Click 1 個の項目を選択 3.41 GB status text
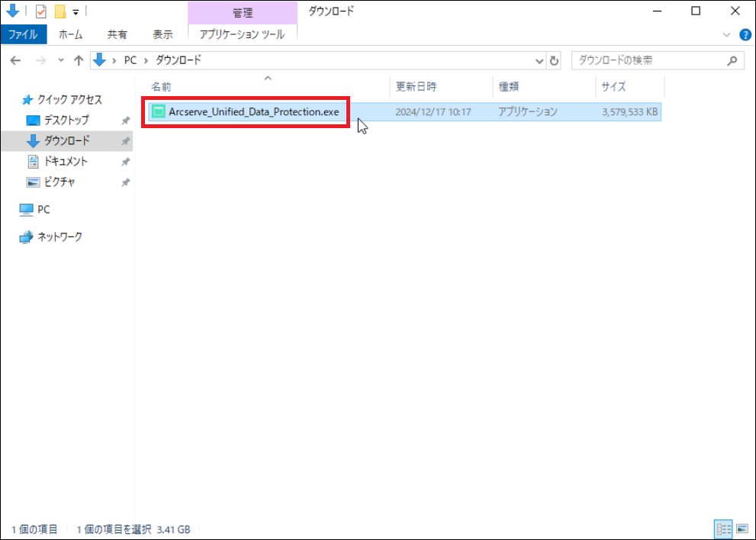Screen dimensions: 756x540 click(134, 529)
